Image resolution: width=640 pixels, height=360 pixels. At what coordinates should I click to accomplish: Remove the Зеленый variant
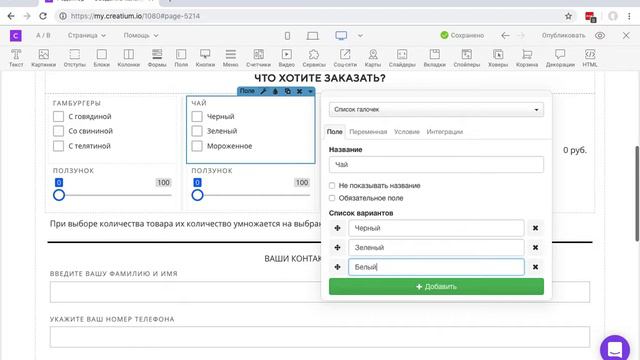click(535, 247)
